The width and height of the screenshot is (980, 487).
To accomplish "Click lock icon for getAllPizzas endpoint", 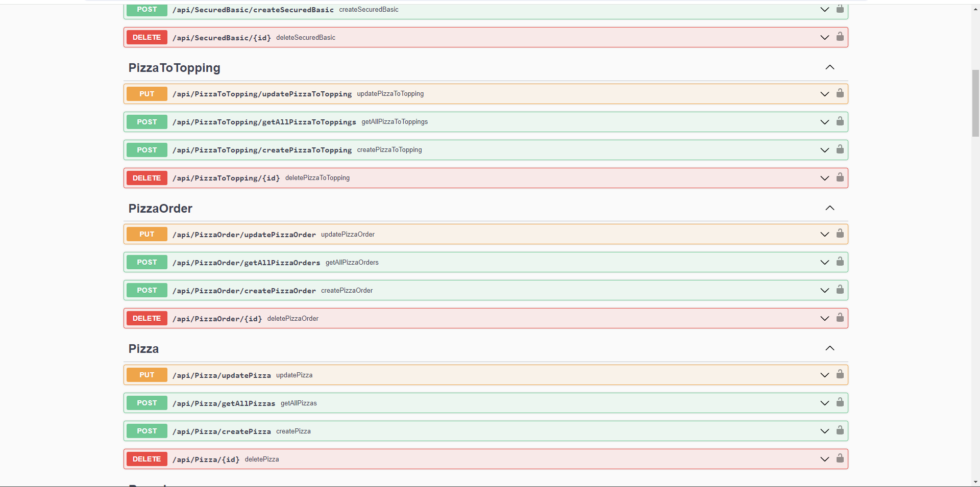I will pyautogui.click(x=840, y=402).
